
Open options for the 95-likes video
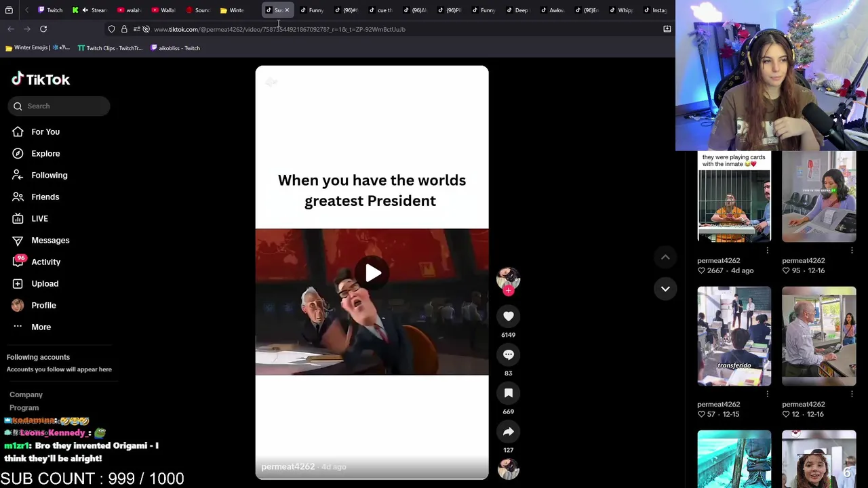pyautogui.click(x=852, y=250)
